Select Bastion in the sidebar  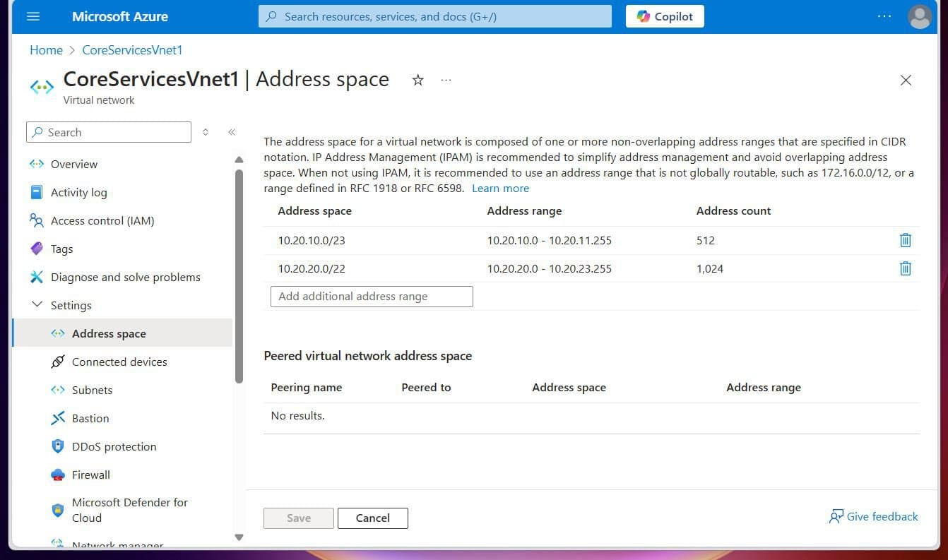[90, 418]
